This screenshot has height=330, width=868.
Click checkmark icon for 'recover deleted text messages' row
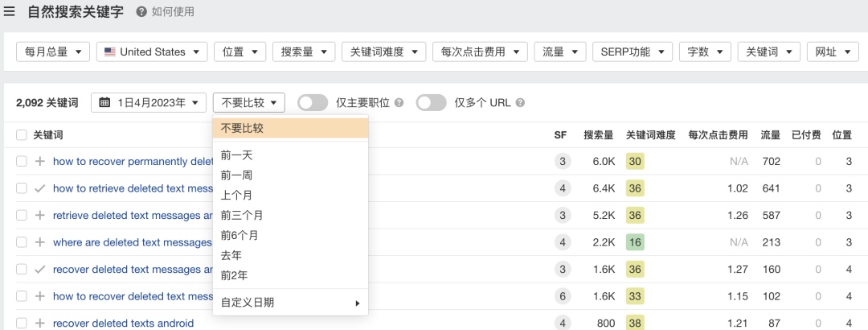(x=39, y=269)
